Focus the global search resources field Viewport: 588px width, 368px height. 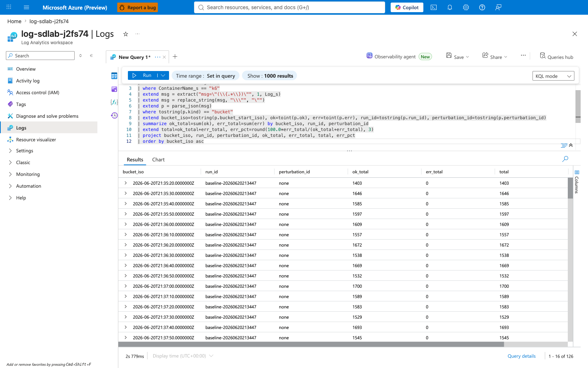pyautogui.click(x=290, y=7)
